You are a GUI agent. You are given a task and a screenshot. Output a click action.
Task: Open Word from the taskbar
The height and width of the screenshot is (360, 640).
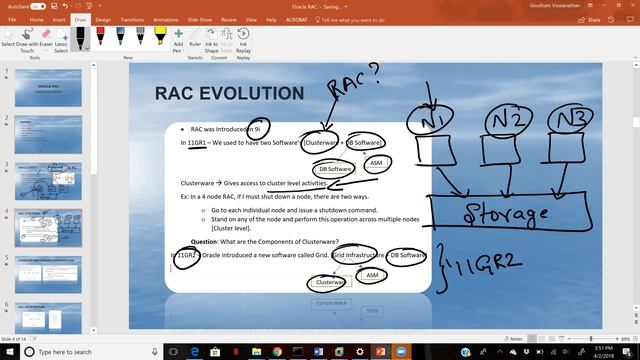[319, 351]
